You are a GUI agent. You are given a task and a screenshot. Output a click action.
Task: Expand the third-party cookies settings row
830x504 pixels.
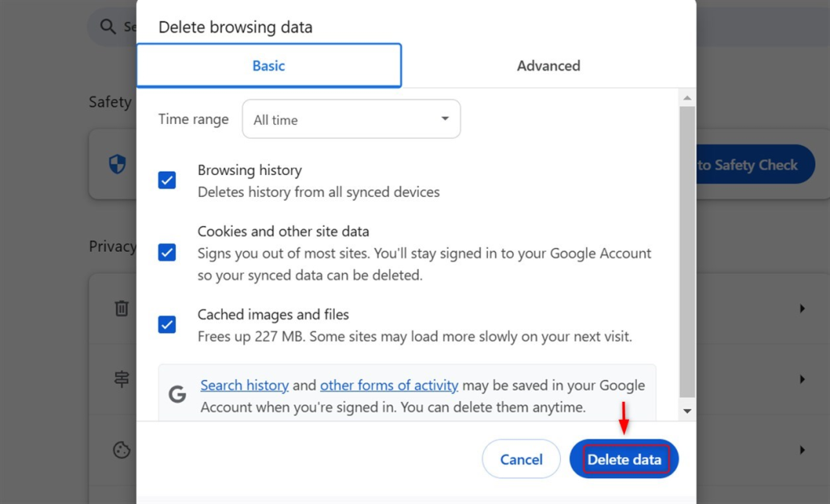coord(802,451)
